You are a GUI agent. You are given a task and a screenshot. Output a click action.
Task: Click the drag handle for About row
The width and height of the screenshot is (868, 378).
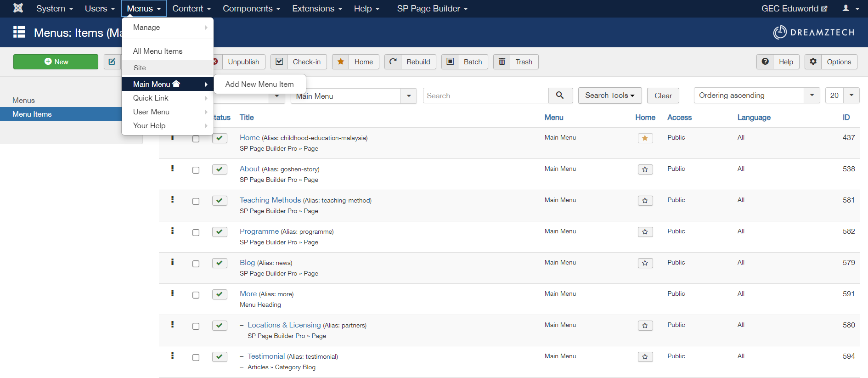[173, 168]
